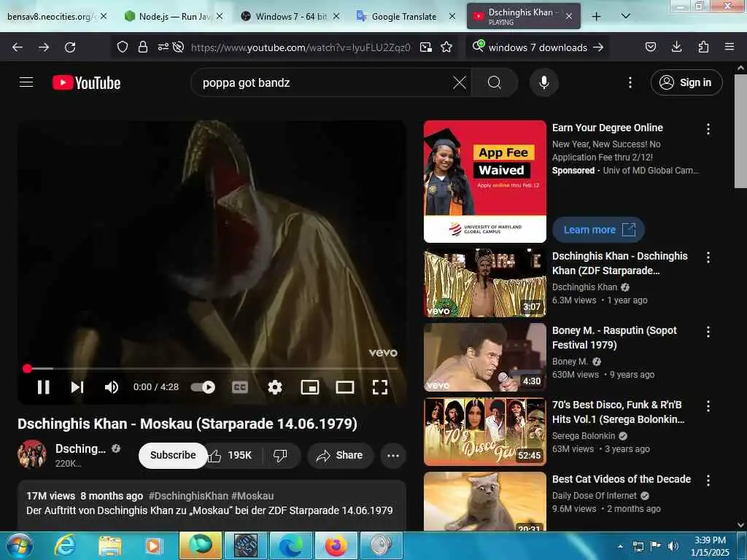Viewport: 747px width, 560px height.
Task: Open the Boney M. Rasputin thumbnail
Action: [484, 357]
